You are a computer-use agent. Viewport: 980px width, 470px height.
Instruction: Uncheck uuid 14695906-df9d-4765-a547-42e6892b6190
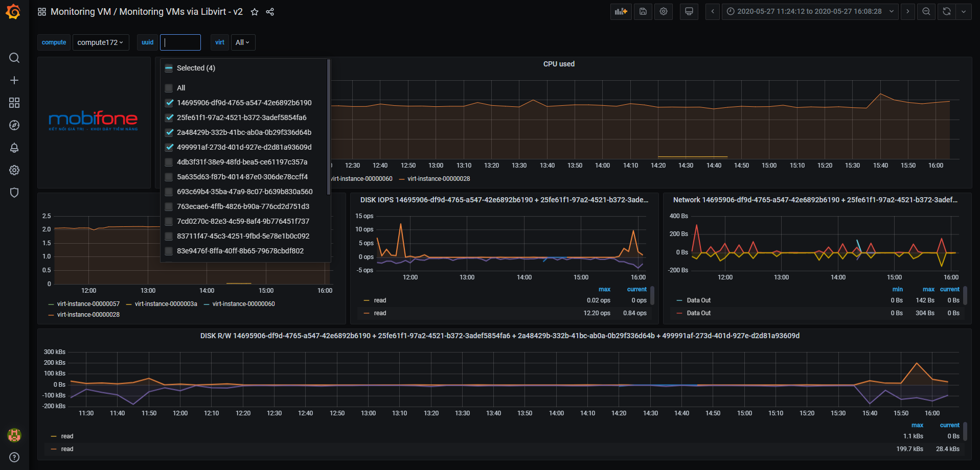point(169,103)
